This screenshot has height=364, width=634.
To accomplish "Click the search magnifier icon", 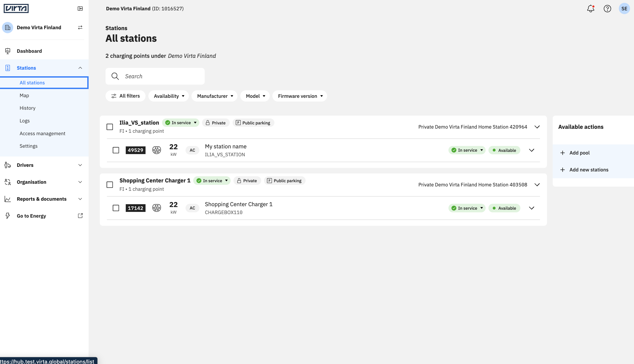I will click(115, 76).
